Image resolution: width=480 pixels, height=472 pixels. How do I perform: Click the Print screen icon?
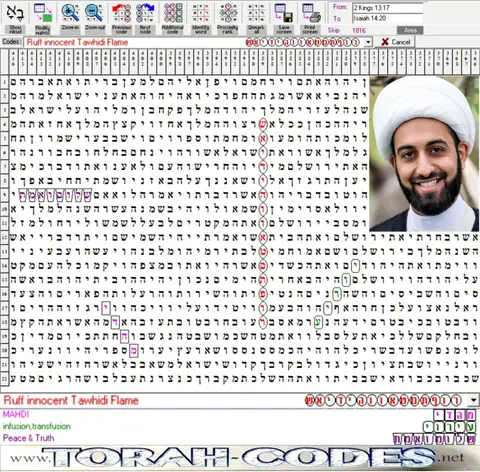click(311, 13)
